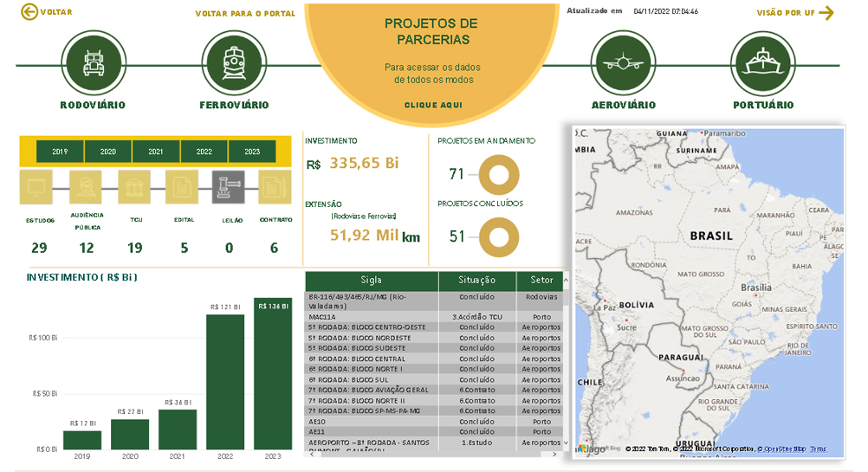The height and width of the screenshot is (472, 868).
Task: Select row 6ª Rodada: Bloco Norte I
Action: click(434, 369)
